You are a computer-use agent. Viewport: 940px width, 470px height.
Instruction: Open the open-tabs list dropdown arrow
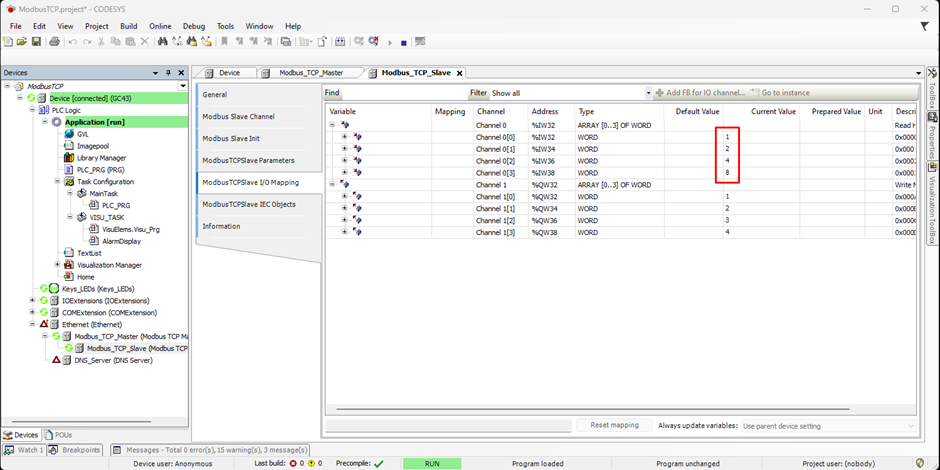(919, 73)
